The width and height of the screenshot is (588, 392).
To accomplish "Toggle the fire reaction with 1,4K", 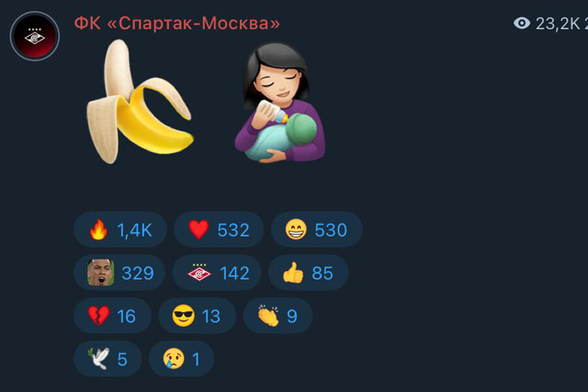I will (120, 229).
